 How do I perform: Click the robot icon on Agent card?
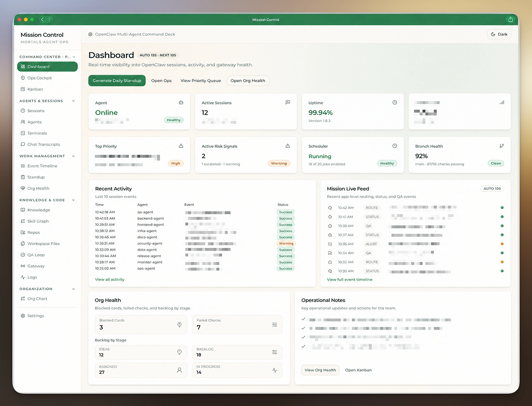[x=181, y=102]
